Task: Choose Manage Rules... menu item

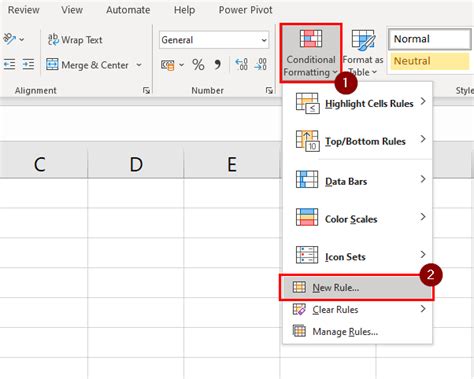Action: click(357, 332)
